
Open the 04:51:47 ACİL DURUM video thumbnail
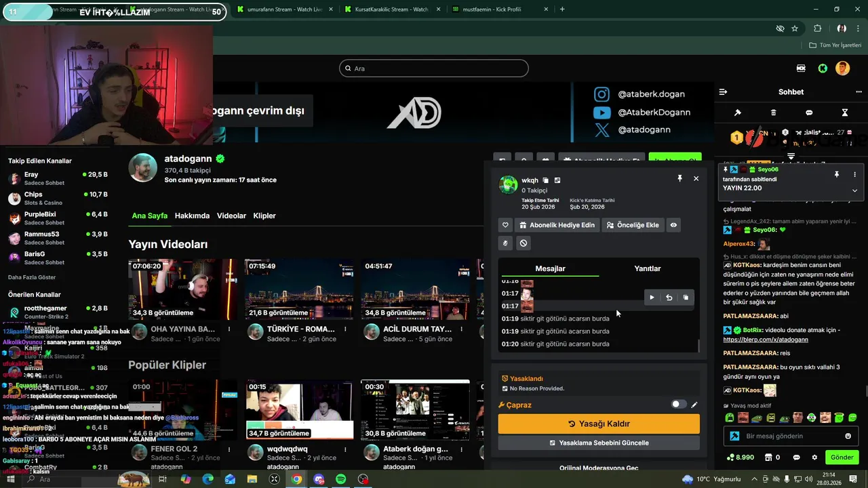point(415,289)
